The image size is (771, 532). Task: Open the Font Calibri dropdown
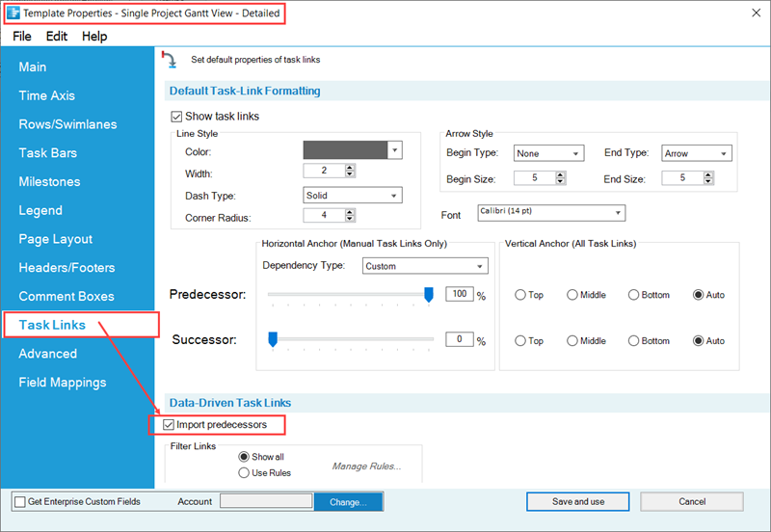point(551,213)
